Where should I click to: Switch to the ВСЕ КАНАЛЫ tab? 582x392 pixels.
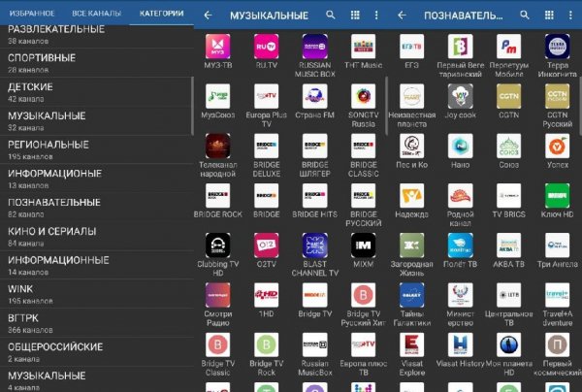tap(96, 14)
